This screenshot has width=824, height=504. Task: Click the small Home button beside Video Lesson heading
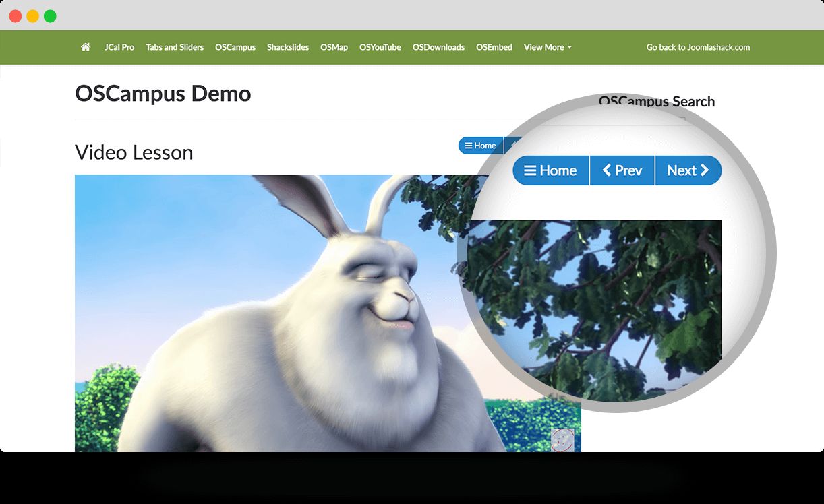481,146
